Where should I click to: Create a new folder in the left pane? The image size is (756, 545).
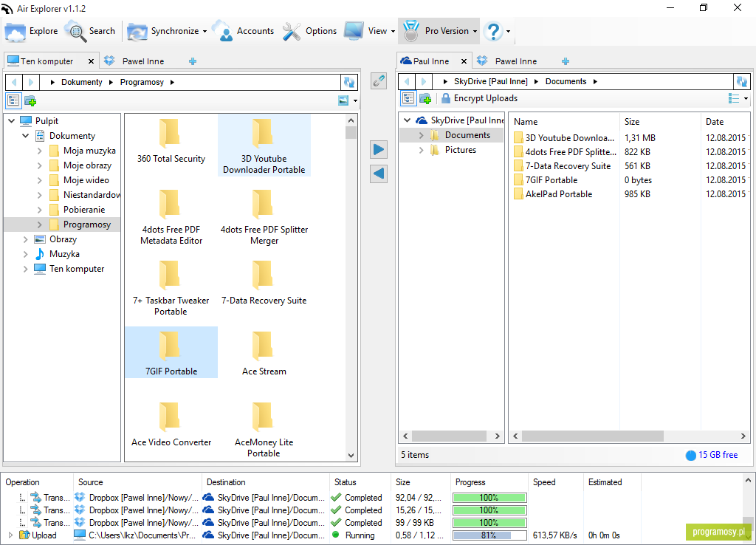30,100
